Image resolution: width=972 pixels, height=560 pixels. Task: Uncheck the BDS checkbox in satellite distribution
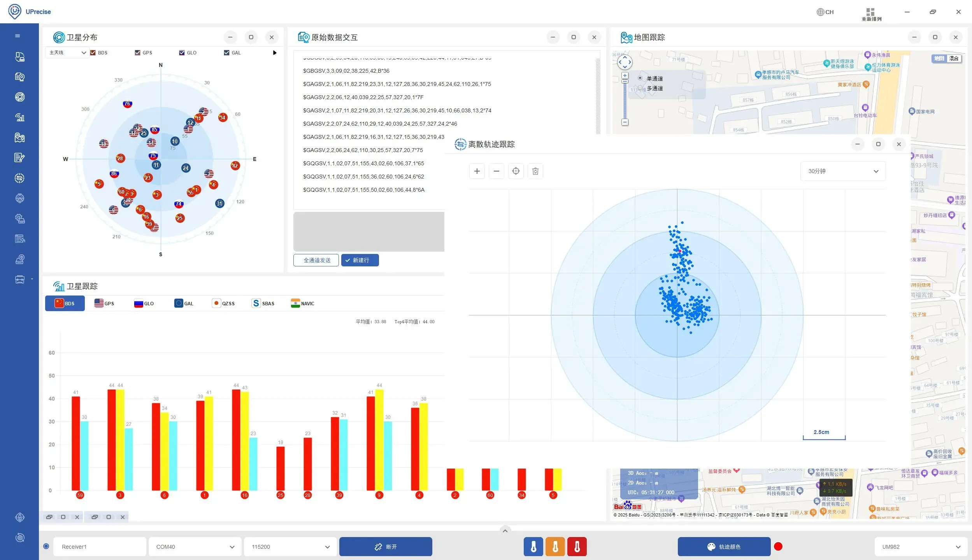[x=93, y=52]
